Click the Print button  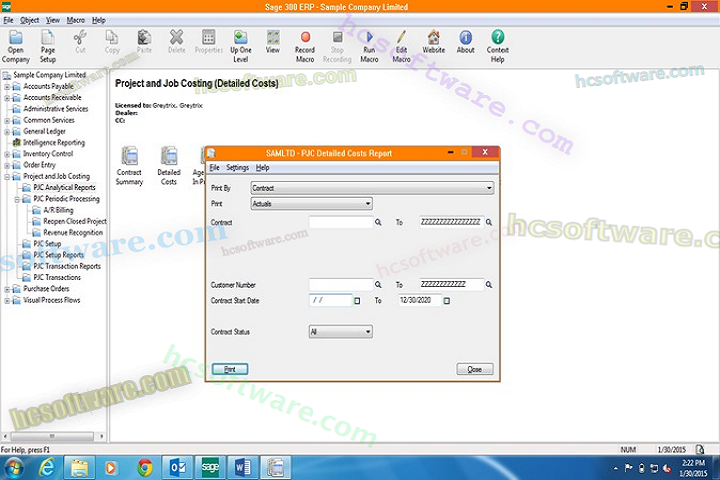pyautogui.click(x=230, y=369)
